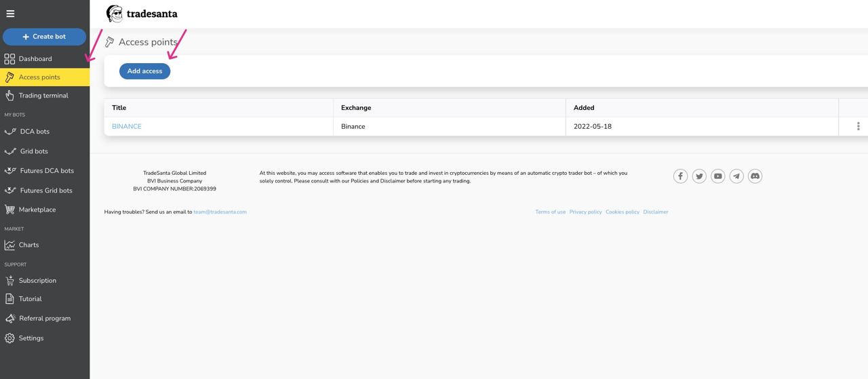Screen dimensions: 868x379
Task: Click the Access points page heading
Action: pyautogui.click(x=148, y=42)
